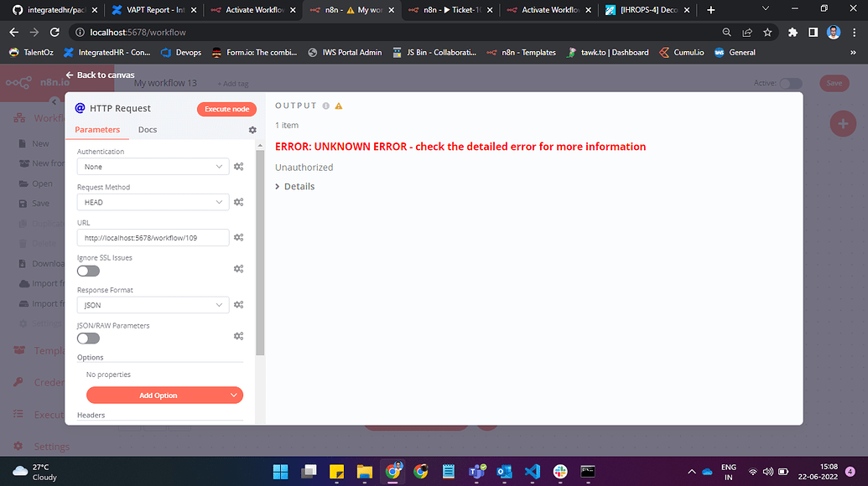
Task: Click the pink add-node plus button
Action: point(842,123)
